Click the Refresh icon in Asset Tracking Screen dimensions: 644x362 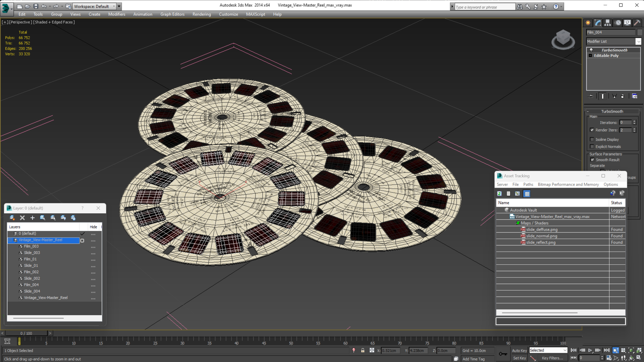[500, 194]
